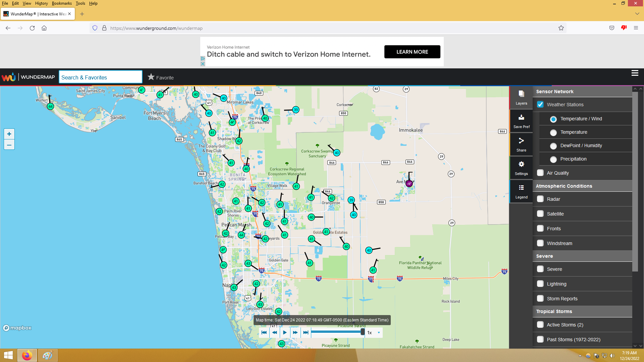Play the map time animation
This screenshot has width=644, height=362.
pos(285,333)
